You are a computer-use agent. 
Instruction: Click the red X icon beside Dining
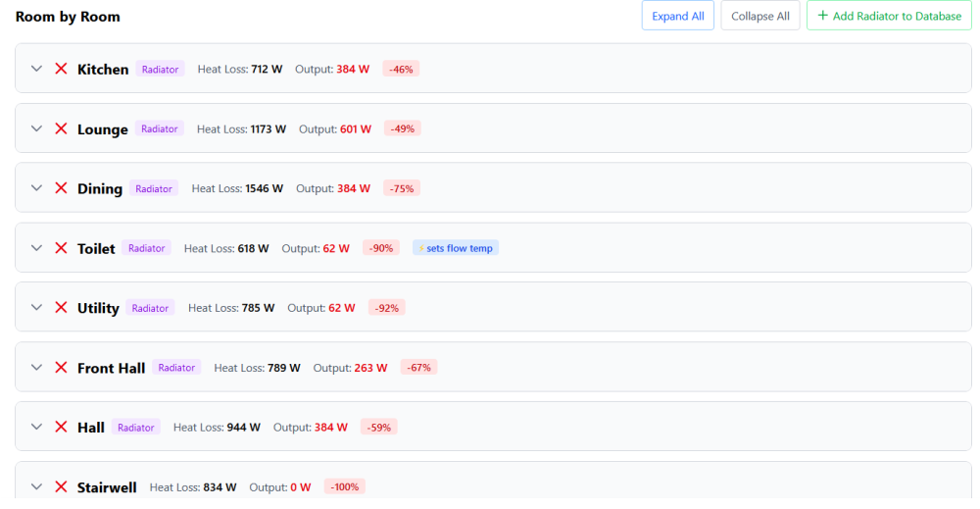pyautogui.click(x=61, y=188)
